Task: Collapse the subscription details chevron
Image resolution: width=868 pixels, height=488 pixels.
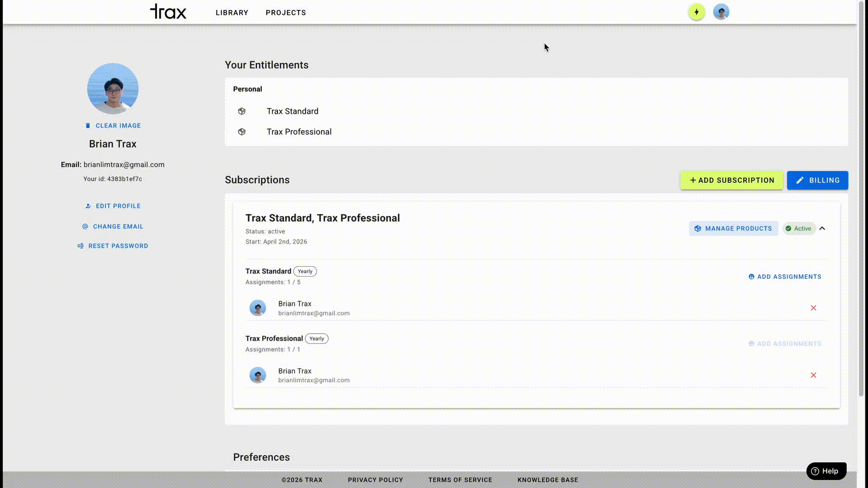Action: point(822,229)
